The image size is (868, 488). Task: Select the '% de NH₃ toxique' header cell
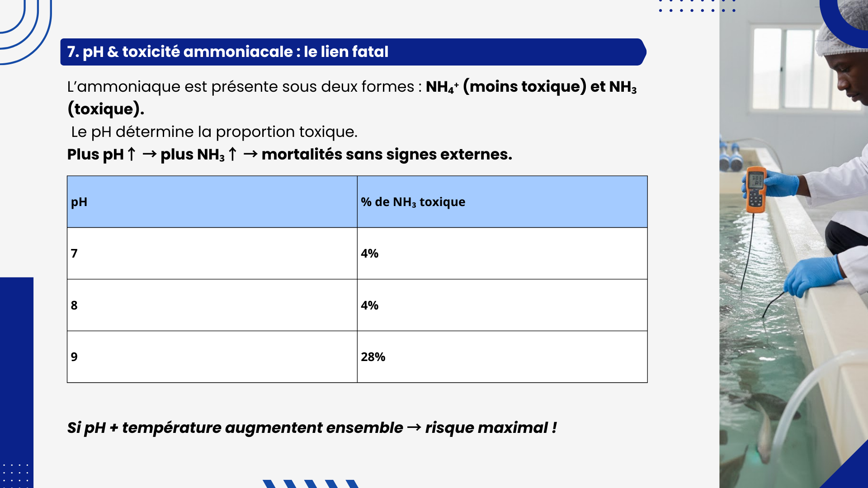502,202
